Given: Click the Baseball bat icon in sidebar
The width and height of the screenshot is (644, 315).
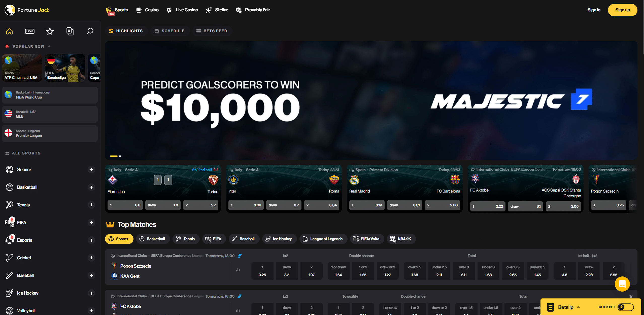Looking at the screenshot, I should click(10, 275).
